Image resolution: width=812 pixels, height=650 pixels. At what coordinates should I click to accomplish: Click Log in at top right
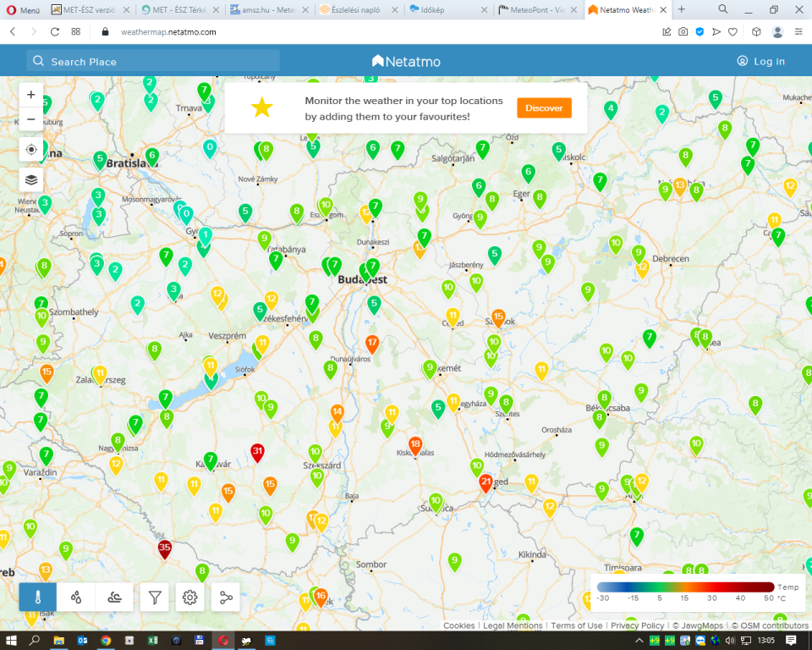[760, 61]
